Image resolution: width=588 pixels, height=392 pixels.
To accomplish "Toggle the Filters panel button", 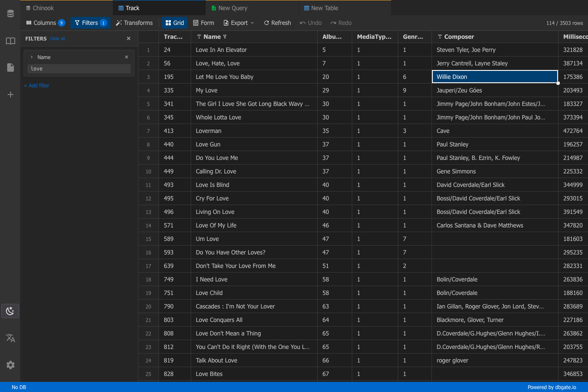I will pyautogui.click(x=90, y=23).
